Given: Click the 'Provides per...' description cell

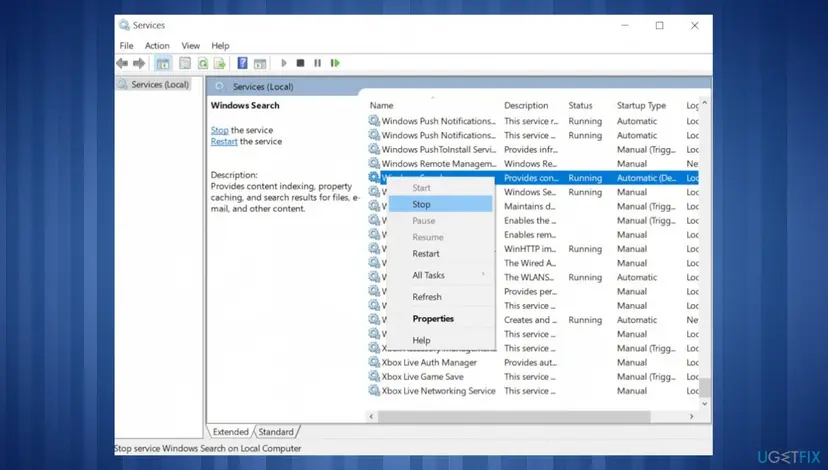Looking at the screenshot, I should point(530,292).
